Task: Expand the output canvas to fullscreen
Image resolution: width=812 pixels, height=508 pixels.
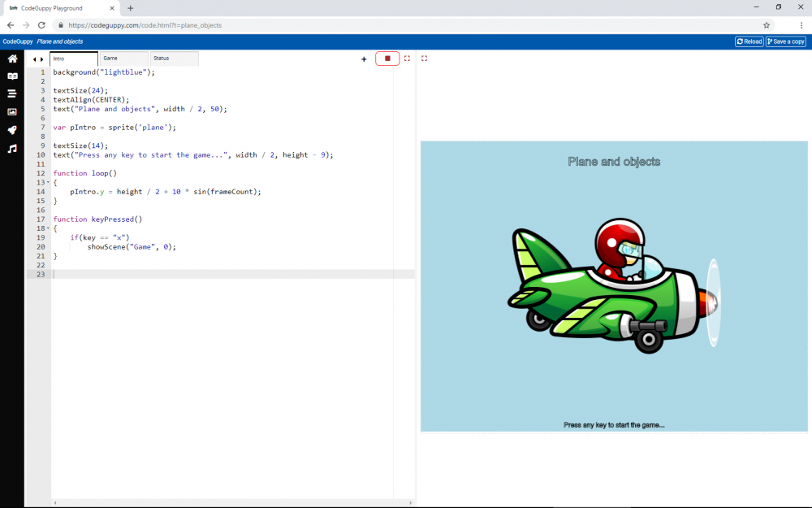Action: point(424,59)
